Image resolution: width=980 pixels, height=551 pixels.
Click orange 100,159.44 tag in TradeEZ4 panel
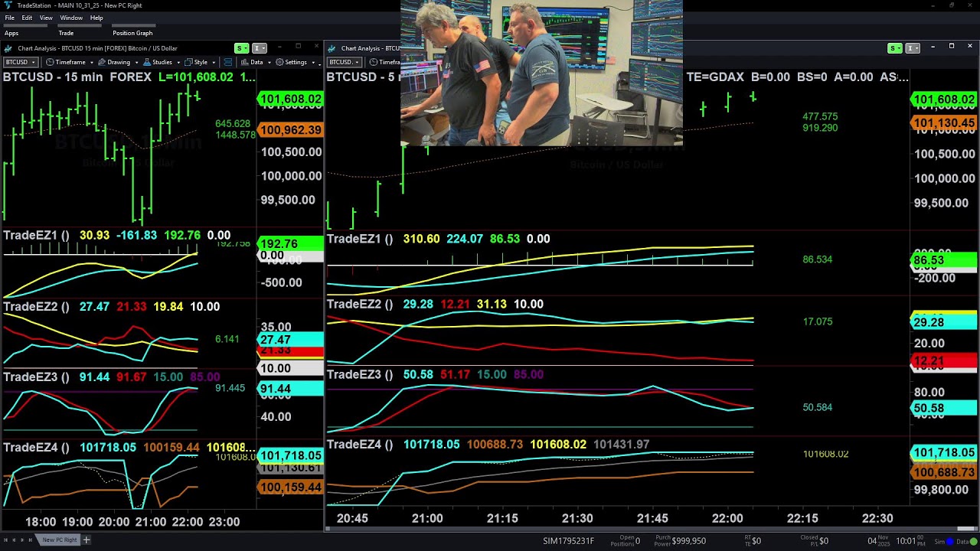click(291, 487)
